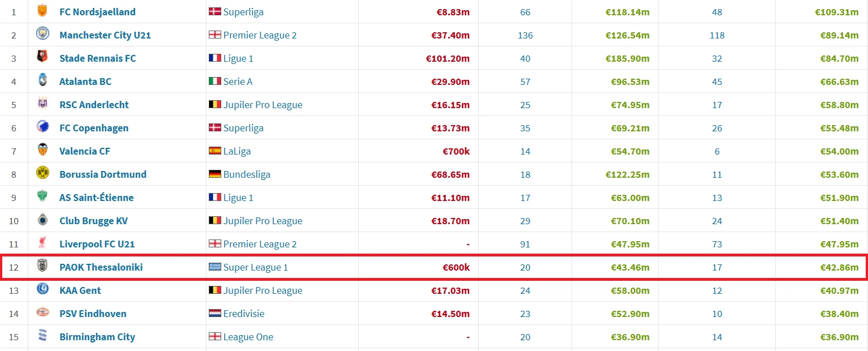
Task: Open the Atalanta BC club page
Action: tap(85, 82)
